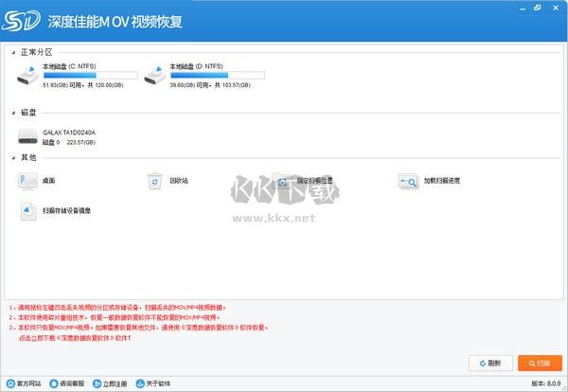
Task: Start scanning with the orange 扫描 button
Action: click(x=540, y=363)
